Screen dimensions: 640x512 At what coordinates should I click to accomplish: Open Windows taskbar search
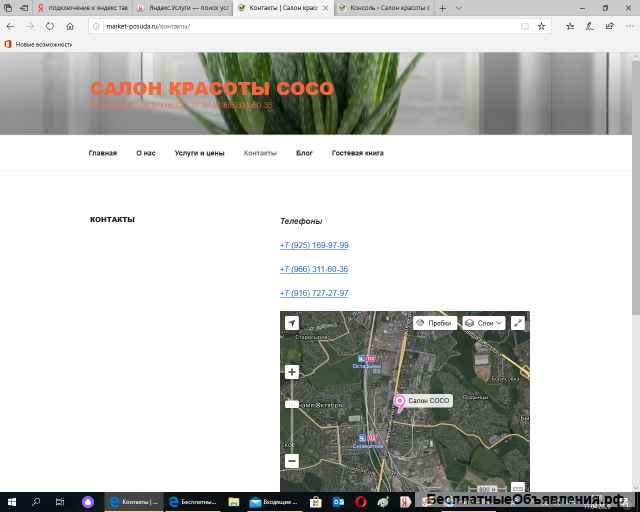(x=36, y=502)
